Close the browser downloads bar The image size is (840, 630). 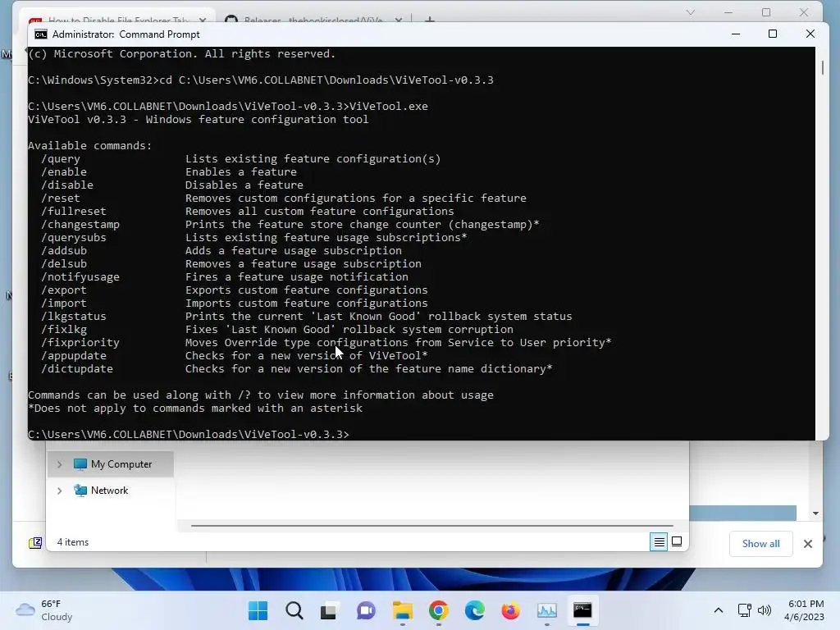pyautogui.click(x=808, y=544)
